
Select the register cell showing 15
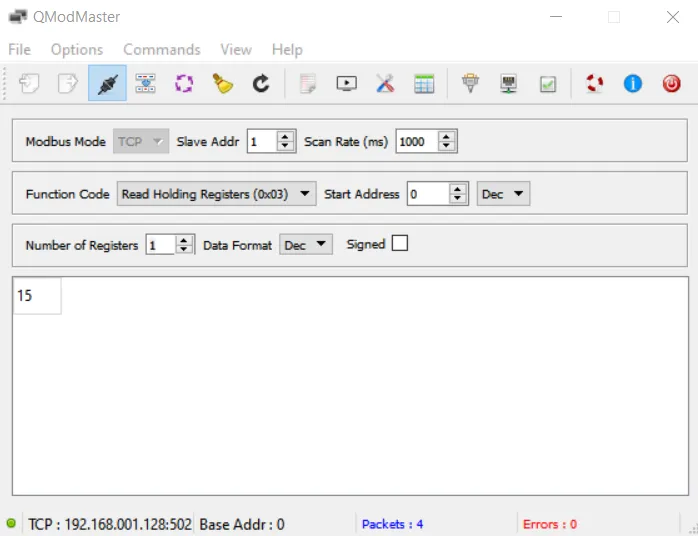coord(37,296)
